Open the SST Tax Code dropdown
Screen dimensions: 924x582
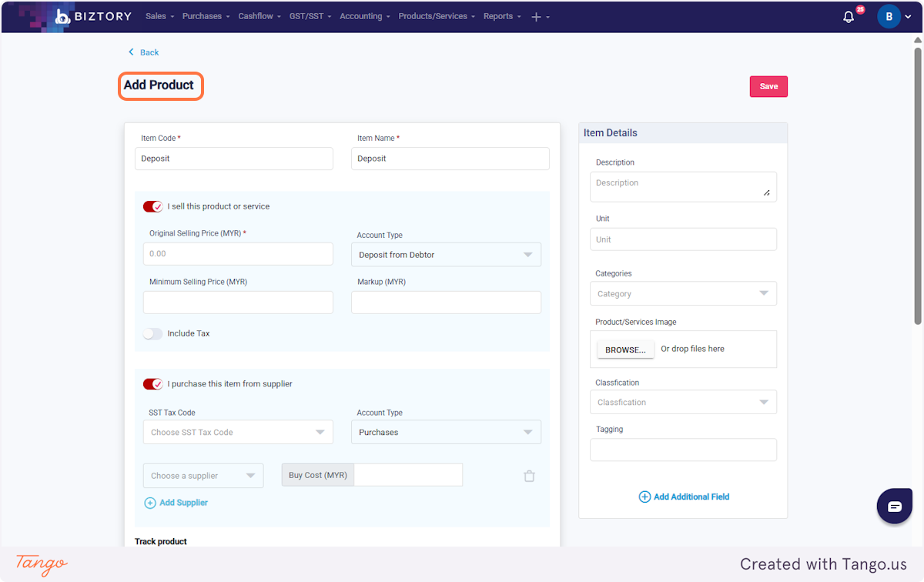point(238,432)
